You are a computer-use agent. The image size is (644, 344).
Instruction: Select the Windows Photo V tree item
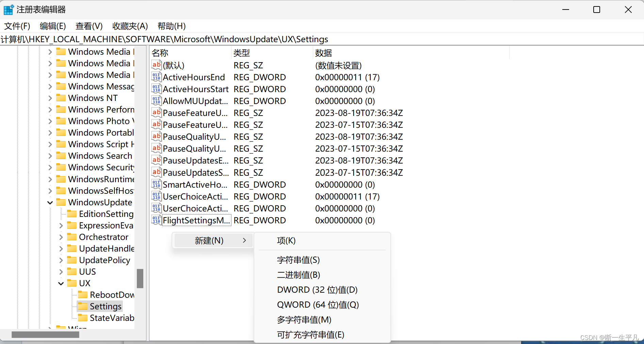(101, 121)
